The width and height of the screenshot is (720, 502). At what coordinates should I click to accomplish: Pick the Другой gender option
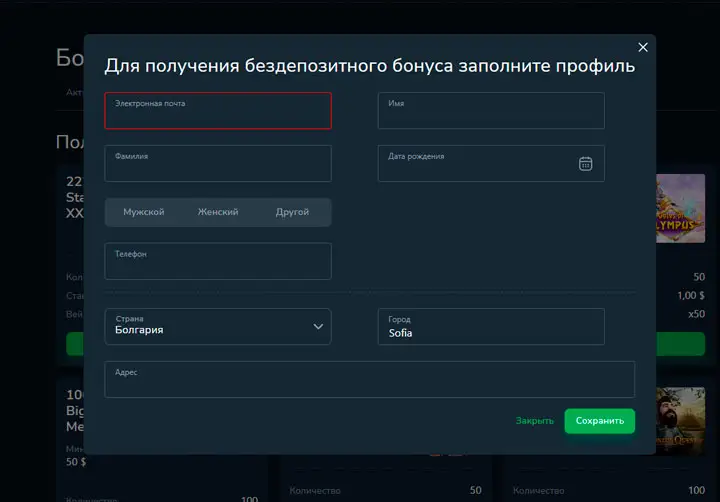coord(292,212)
